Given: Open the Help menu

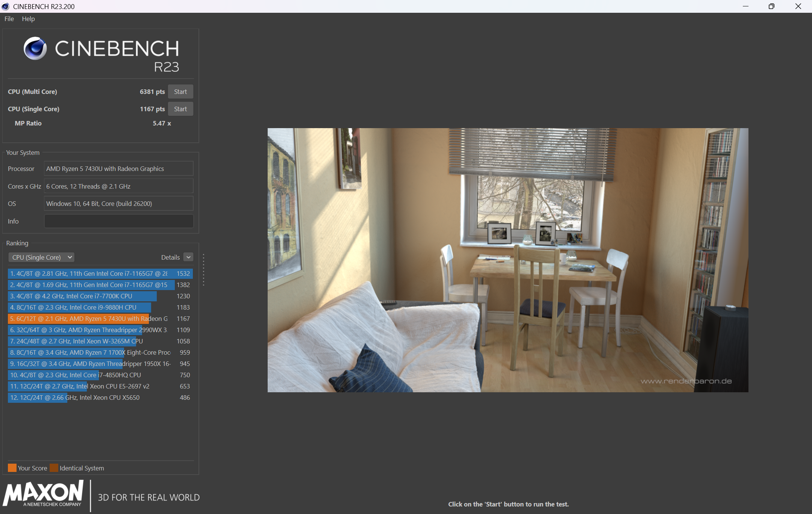Looking at the screenshot, I should (x=28, y=19).
